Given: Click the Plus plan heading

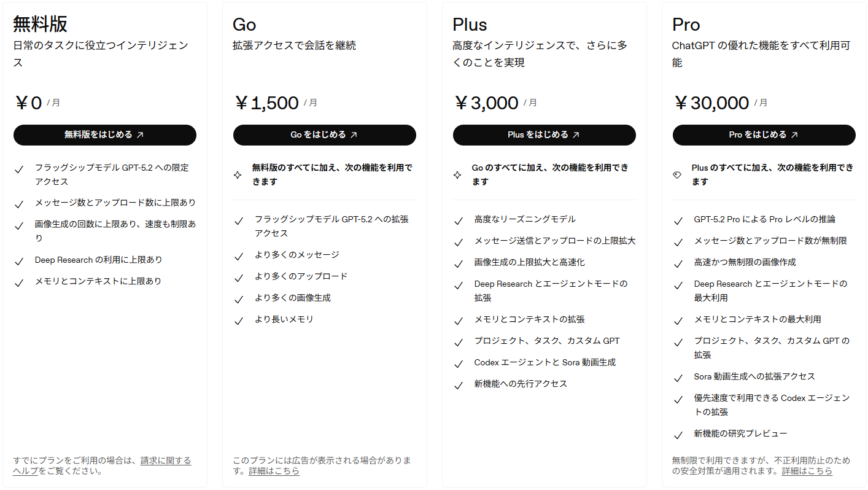Looking at the screenshot, I should pyautogui.click(x=469, y=25).
